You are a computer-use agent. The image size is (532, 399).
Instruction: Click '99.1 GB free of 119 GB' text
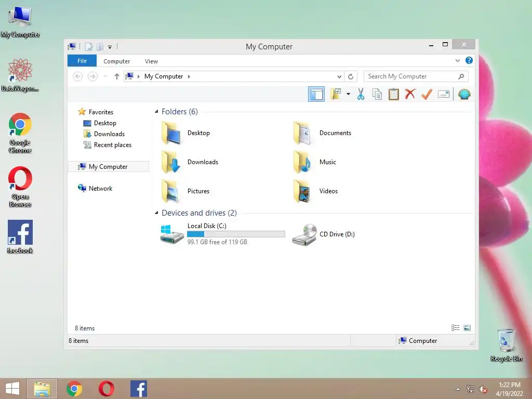coord(217,242)
